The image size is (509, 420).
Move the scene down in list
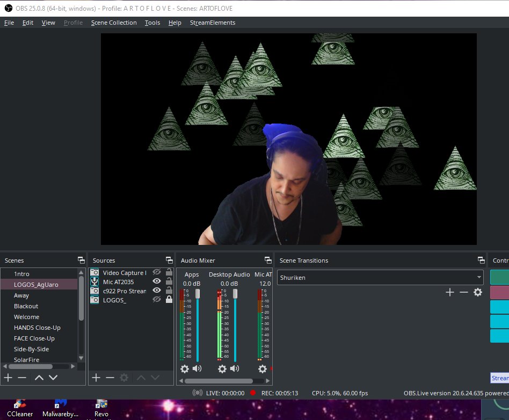click(x=53, y=378)
